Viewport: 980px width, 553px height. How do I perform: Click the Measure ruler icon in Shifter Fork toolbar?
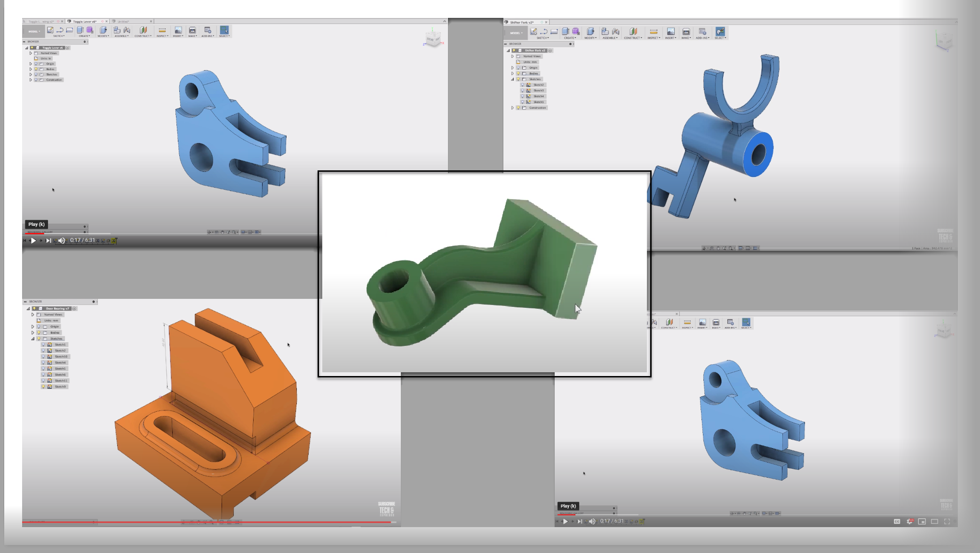pos(653,32)
